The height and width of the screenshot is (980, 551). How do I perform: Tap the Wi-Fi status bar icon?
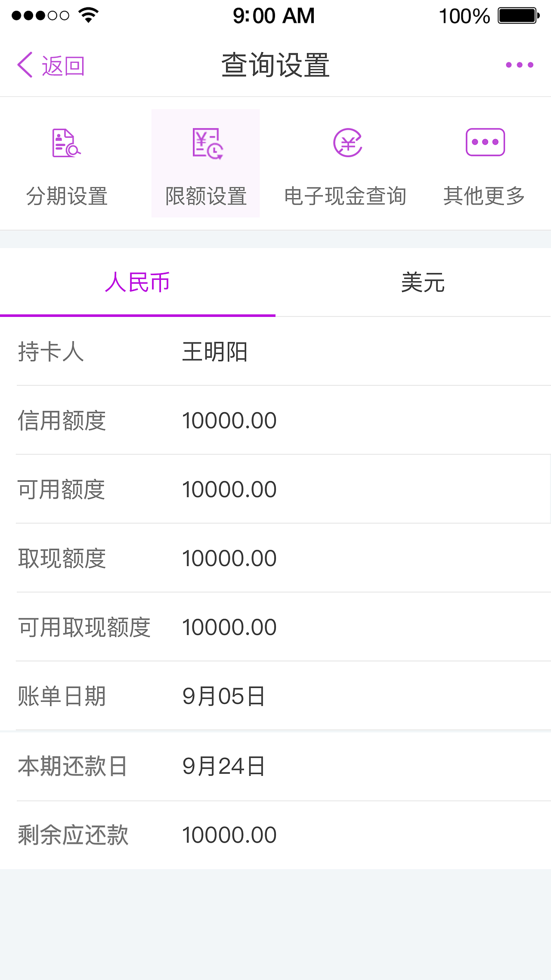pyautogui.click(x=89, y=16)
